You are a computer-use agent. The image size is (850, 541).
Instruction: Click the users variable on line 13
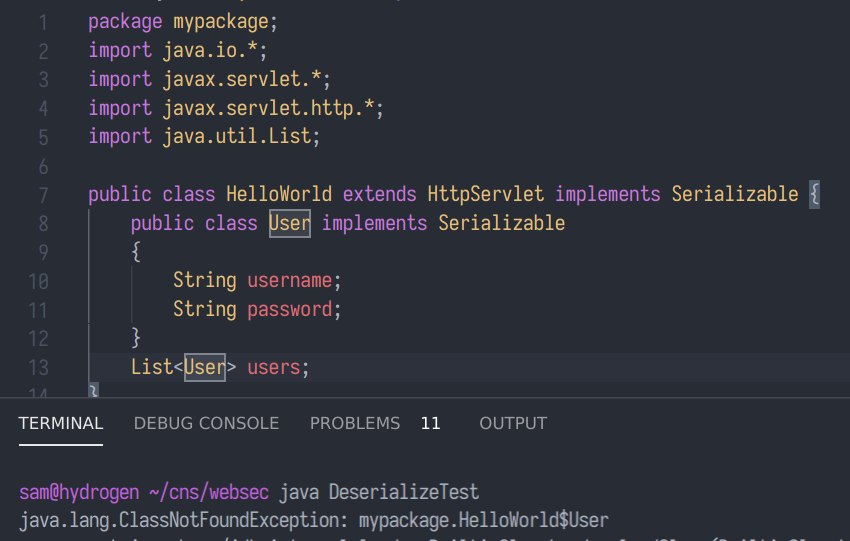(x=273, y=367)
